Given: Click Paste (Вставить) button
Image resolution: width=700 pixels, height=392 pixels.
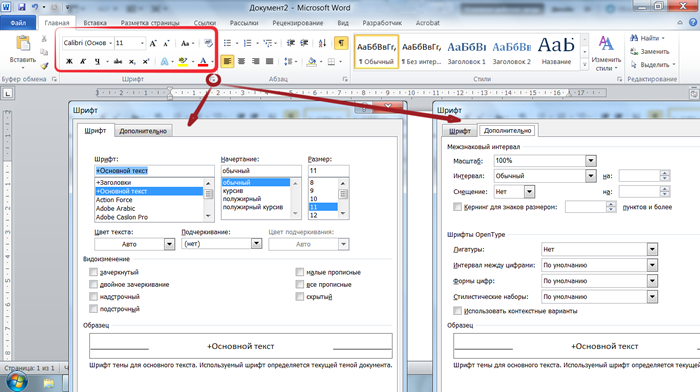Looking at the screenshot, I should click(23, 51).
